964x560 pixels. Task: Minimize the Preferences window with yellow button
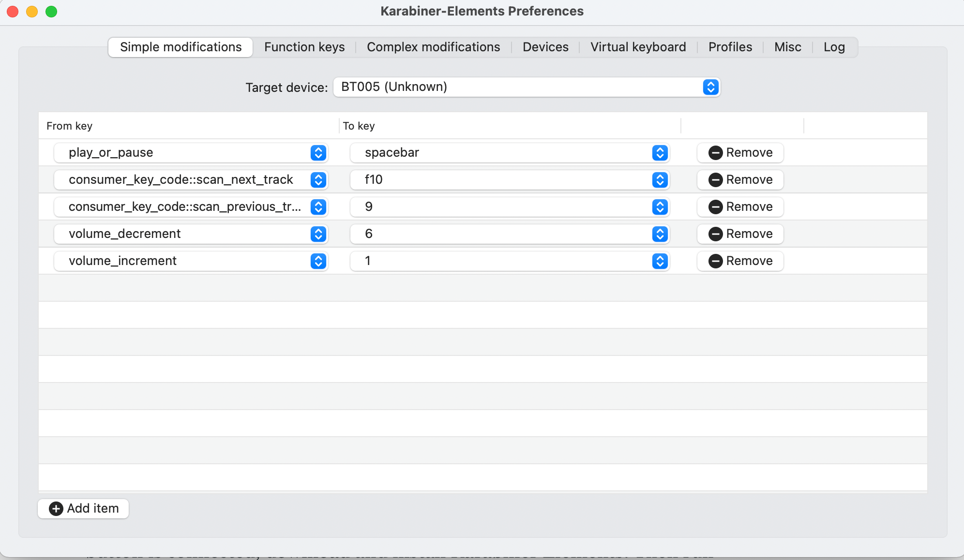32,12
